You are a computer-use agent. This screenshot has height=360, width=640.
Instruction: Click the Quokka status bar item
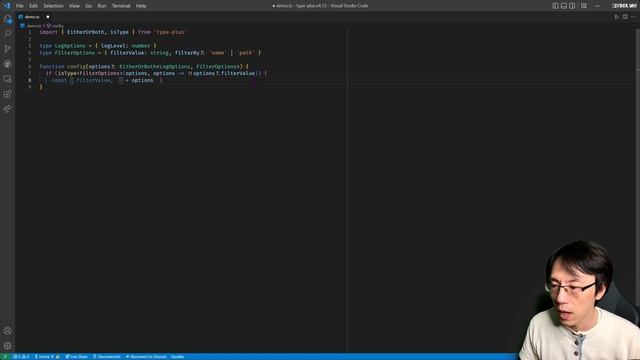pos(178,357)
